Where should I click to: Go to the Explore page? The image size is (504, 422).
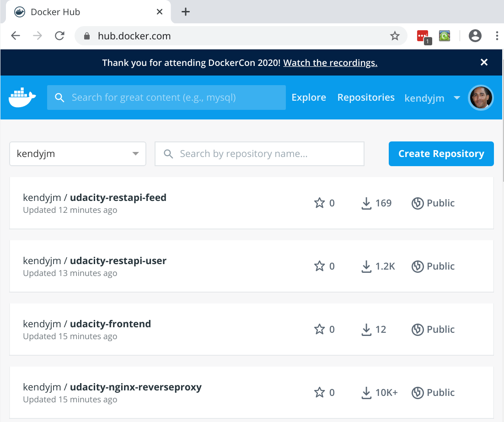309,97
